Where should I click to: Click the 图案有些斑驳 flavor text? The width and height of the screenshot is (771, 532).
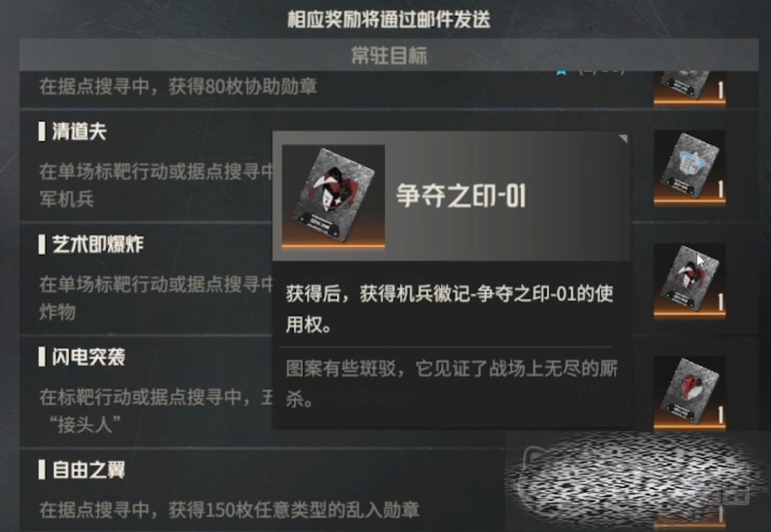pos(451,384)
